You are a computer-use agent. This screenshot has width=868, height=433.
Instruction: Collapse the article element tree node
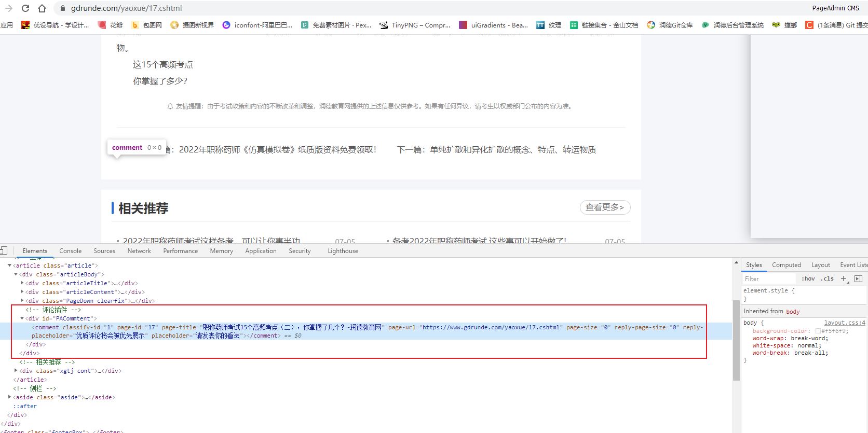[9, 266]
